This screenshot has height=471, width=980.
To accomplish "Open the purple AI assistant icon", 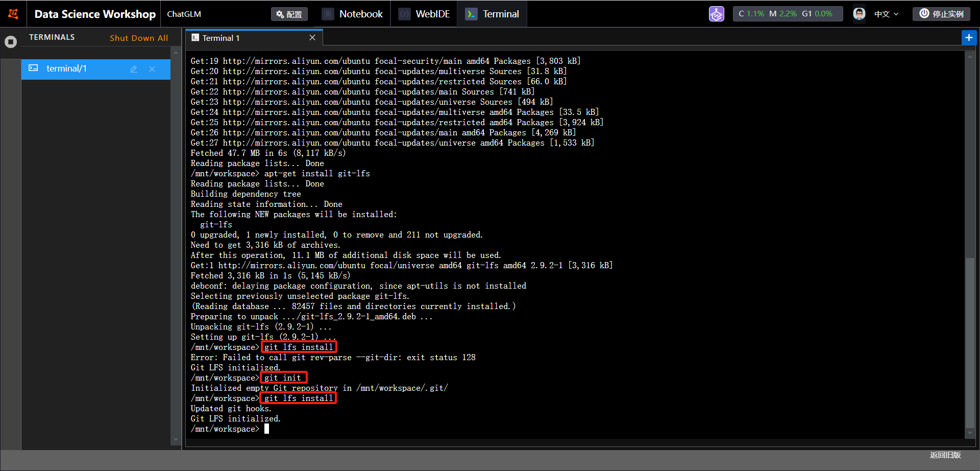I will (x=717, y=14).
